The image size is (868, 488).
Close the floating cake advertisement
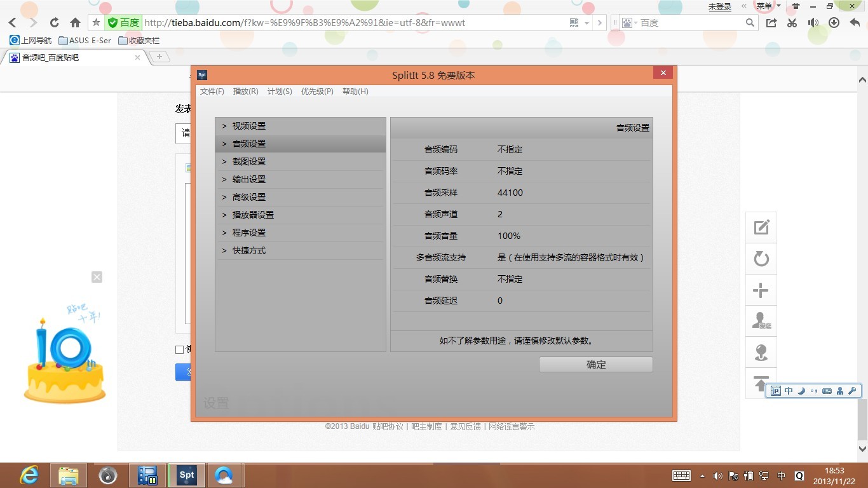pyautogui.click(x=97, y=277)
